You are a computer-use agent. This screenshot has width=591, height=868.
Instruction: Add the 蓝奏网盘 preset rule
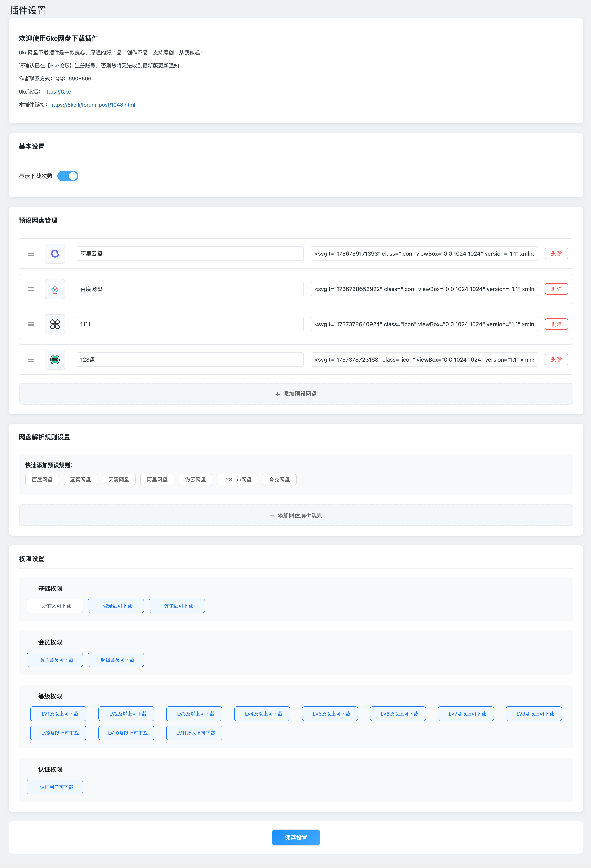pos(80,480)
